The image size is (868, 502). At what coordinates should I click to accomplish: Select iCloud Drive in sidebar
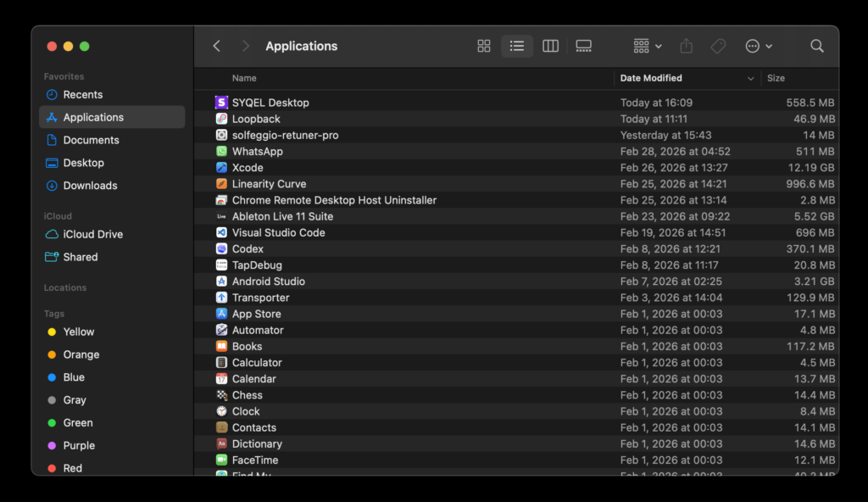(x=92, y=234)
